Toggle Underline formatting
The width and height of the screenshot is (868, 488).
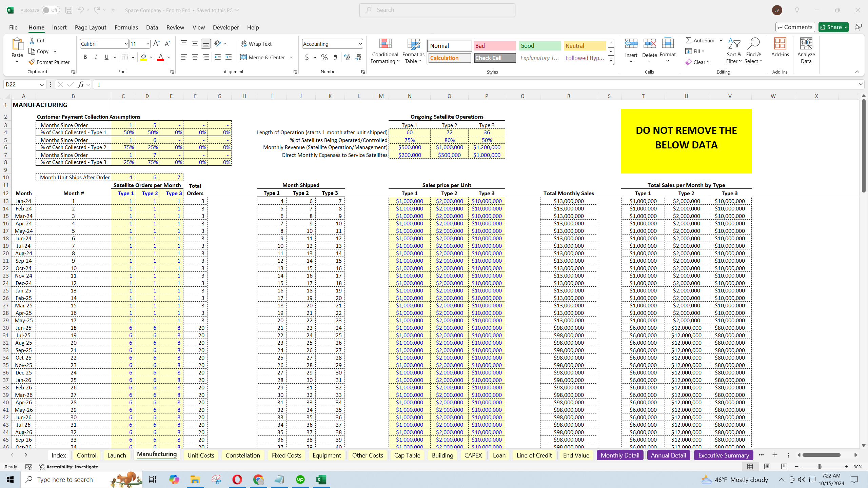[106, 57]
